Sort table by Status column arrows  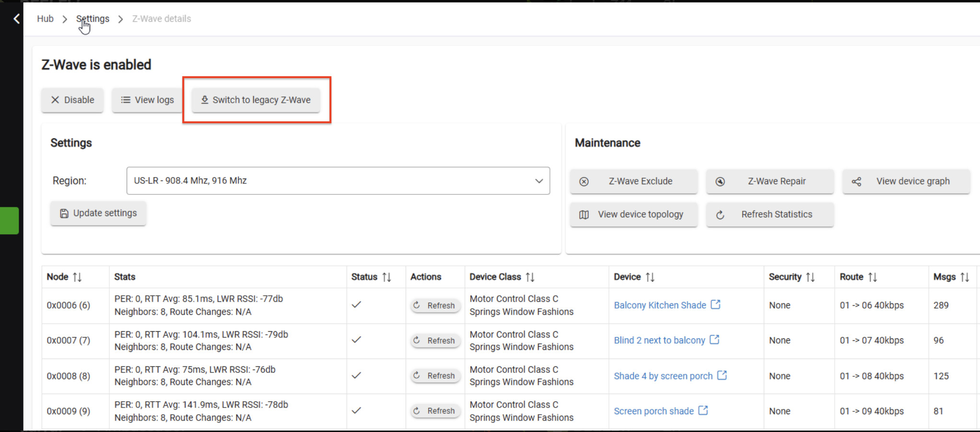(x=386, y=277)
